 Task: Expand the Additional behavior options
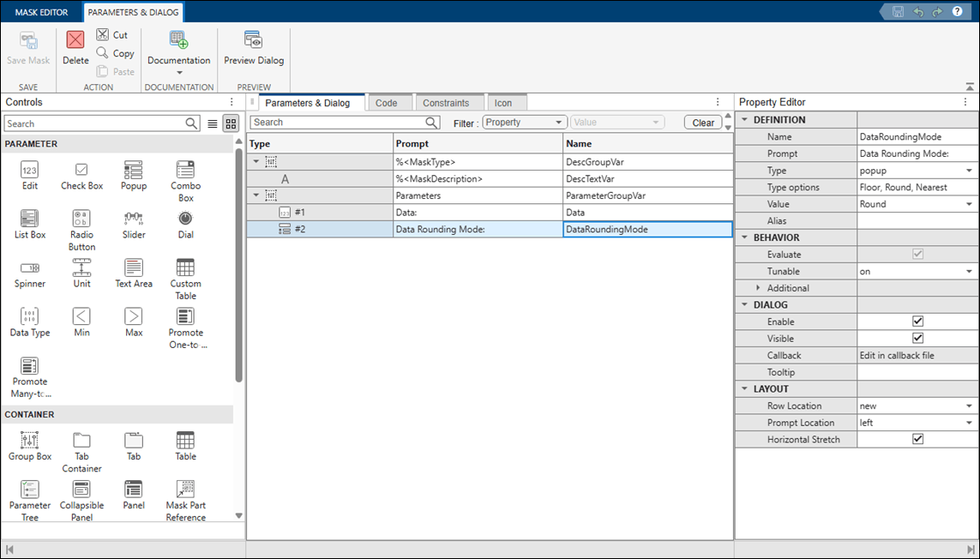[x=758, y=287]
